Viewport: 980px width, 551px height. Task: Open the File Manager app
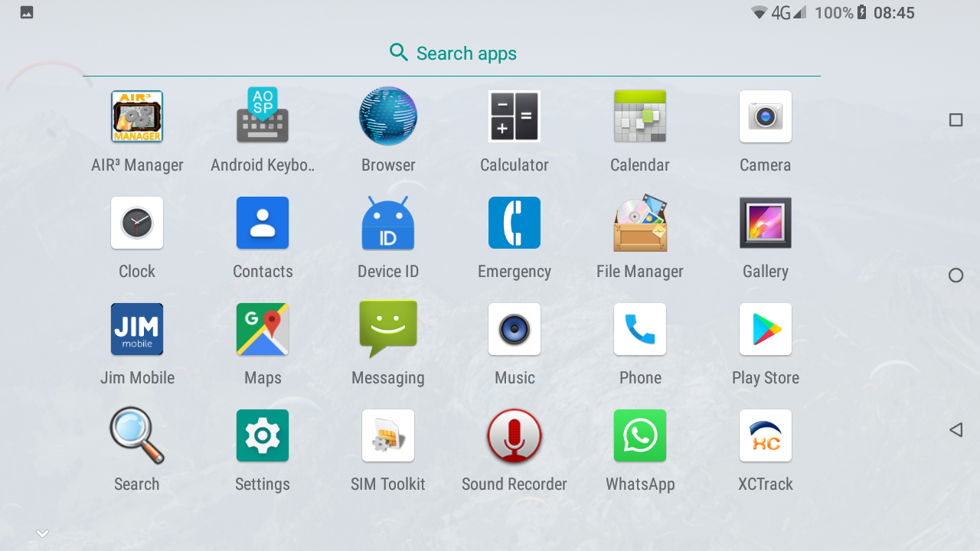tap(640, 223)
